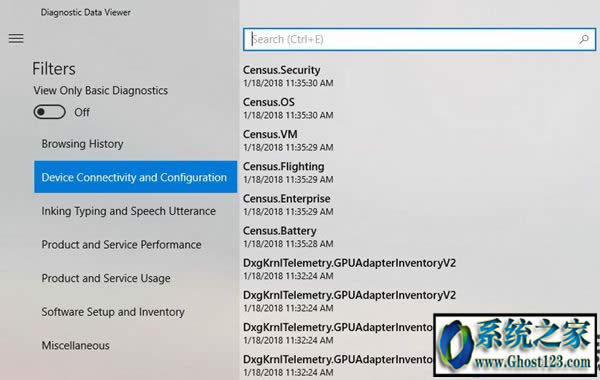Choose Inking Typing and Speech Utterance filter
The height and width of the screenshot is (380, 600).
(x=129, y=211)
